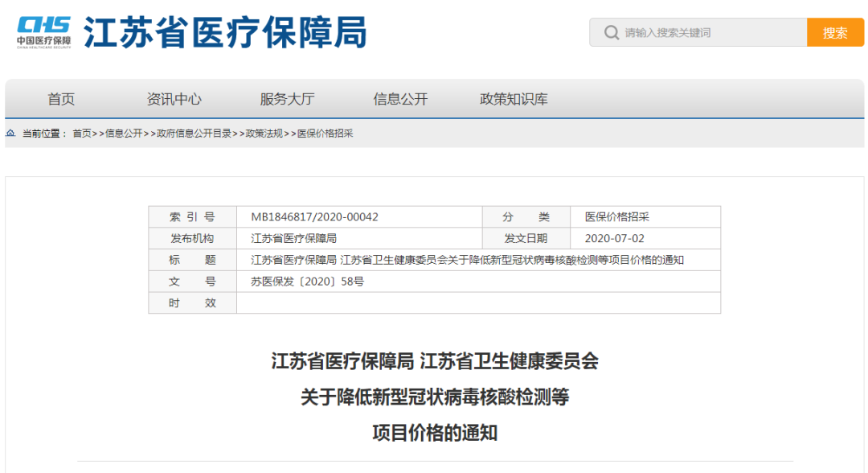Follow the 医保价格招采 breadcrumb link

tap(328, 132)
